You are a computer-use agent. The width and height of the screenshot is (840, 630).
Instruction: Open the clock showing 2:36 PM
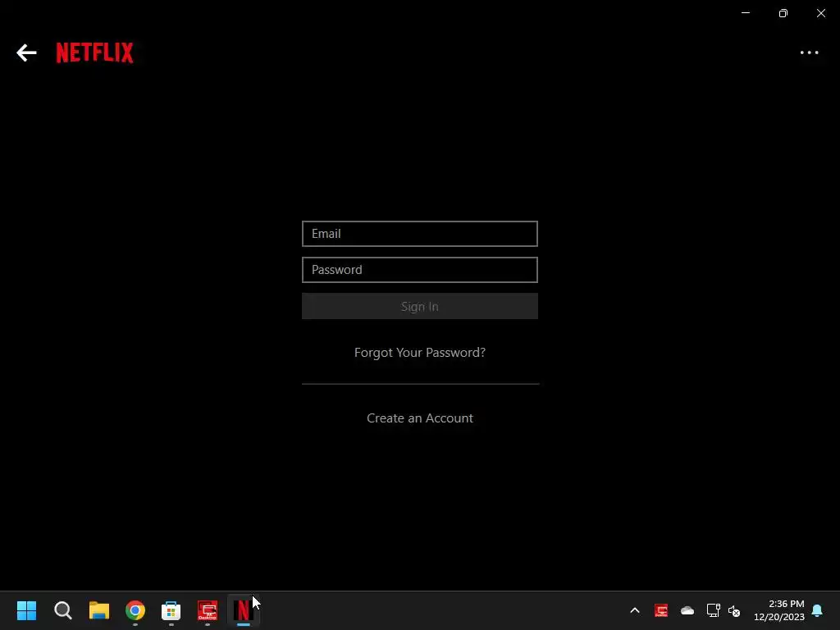point(779,610)
